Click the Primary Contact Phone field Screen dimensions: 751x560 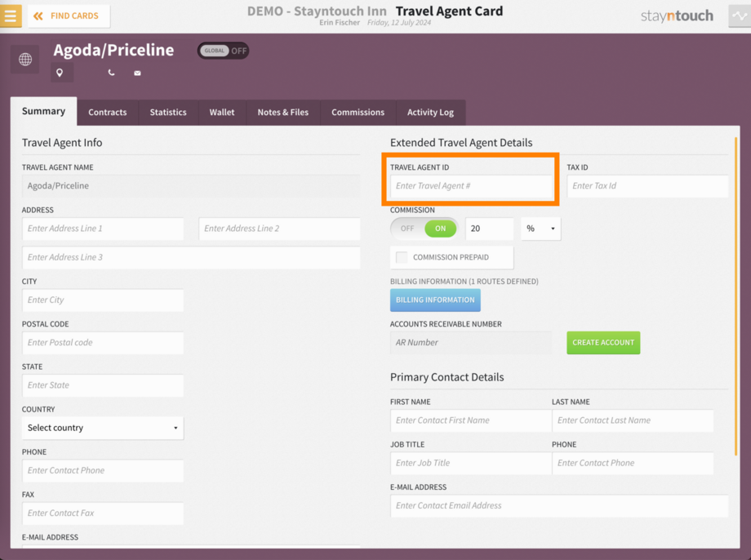[633, 463]
